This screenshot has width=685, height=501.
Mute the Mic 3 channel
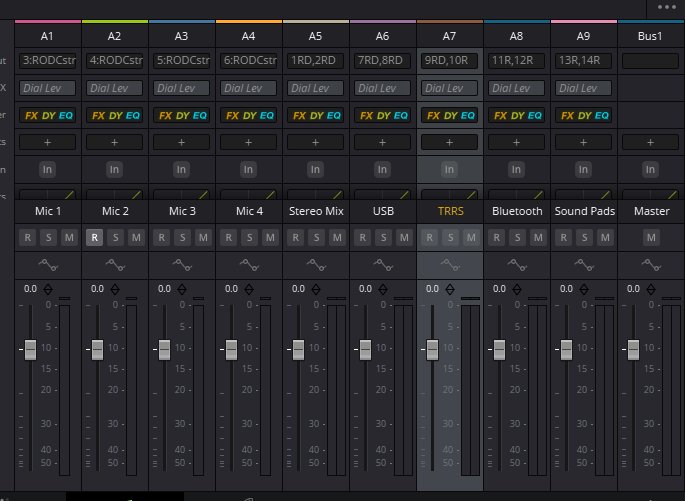tap(203, 238)
